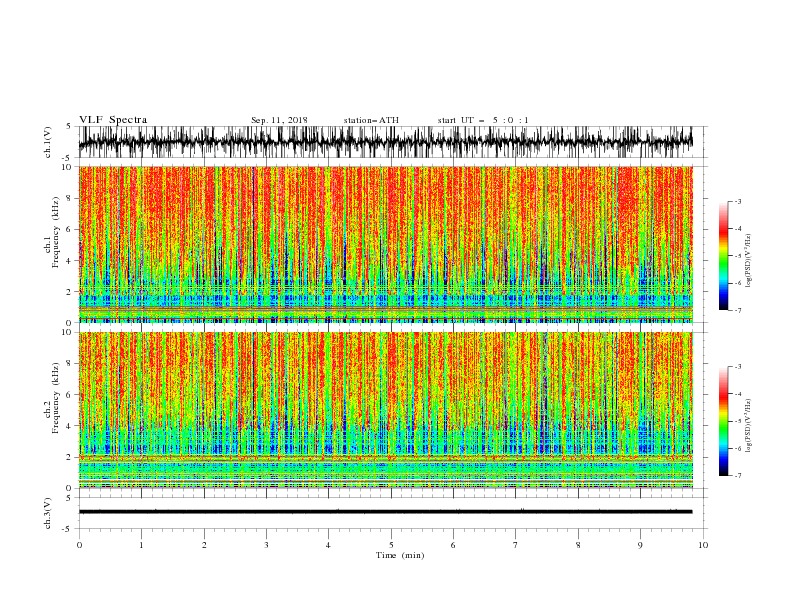The image size is (792, 612).
Task: Click the log(PSD) label beside ch.1 colorbar
Action: point(748,261)
